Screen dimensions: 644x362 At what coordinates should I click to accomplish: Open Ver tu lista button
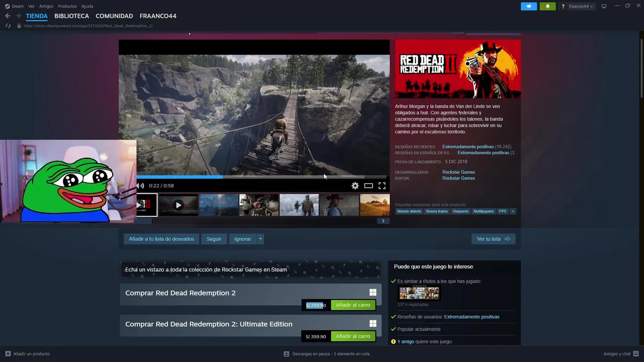tap(493, 239)
